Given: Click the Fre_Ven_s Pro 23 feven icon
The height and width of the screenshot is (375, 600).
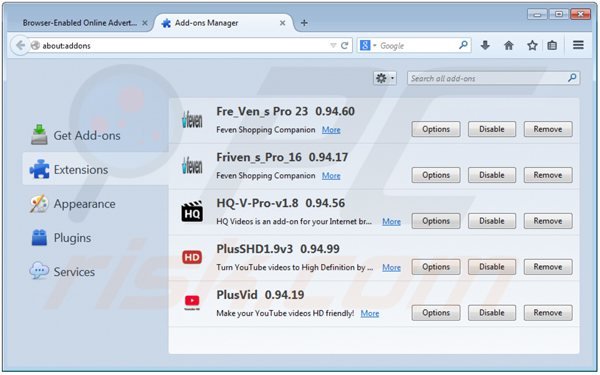Looking at the screenshot, I should pos(192,120).
